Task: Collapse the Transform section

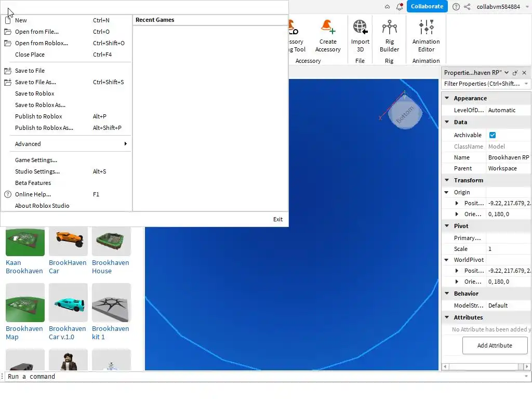Action: click(x=447, y=180)
